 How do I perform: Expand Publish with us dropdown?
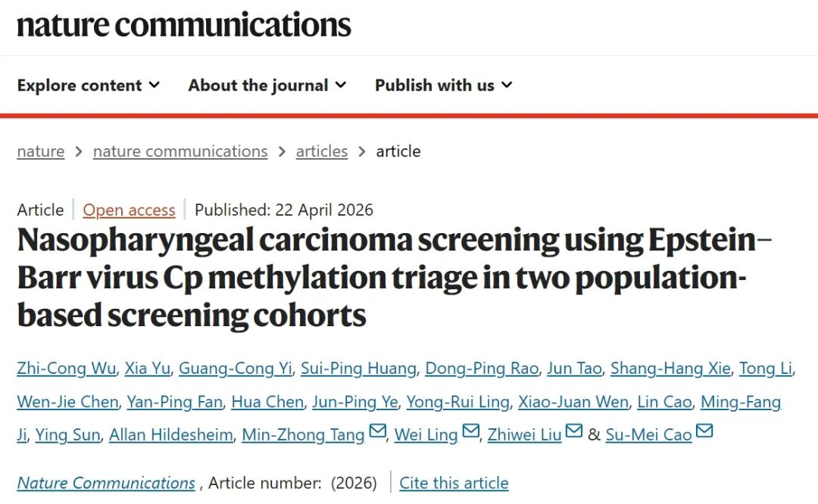(443, 86)
